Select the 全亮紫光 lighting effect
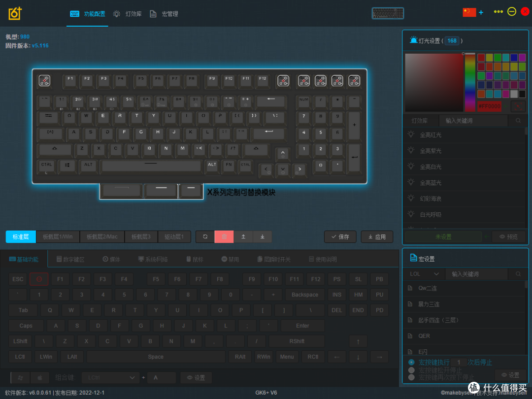 pos(464,151)
